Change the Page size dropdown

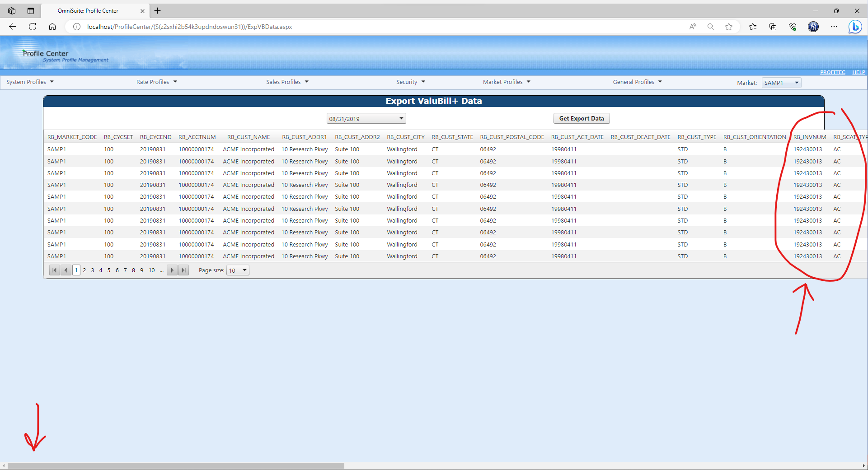[x=244, y=270]
